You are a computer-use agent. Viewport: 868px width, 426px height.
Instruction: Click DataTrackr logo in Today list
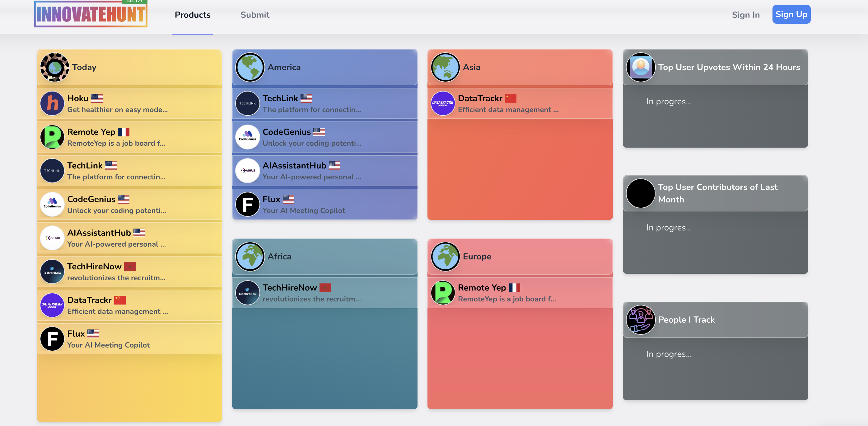point(52,305)
